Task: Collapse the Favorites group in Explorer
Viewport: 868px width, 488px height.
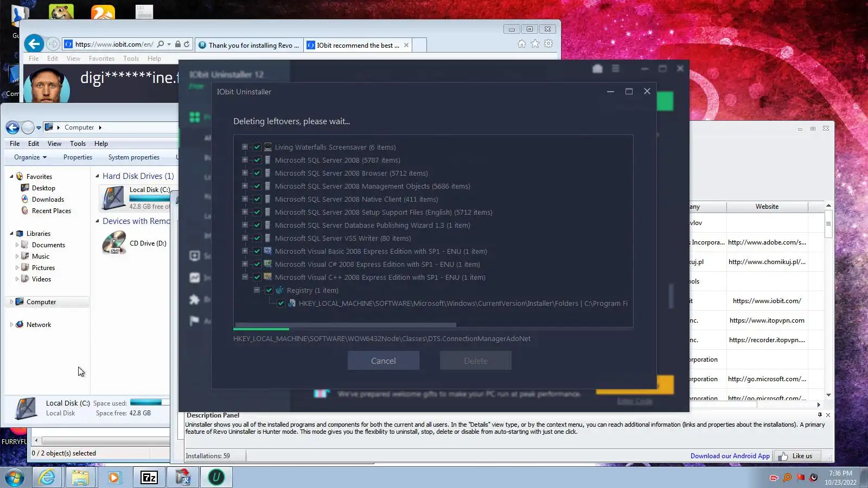Action: (x=11, y=177)
